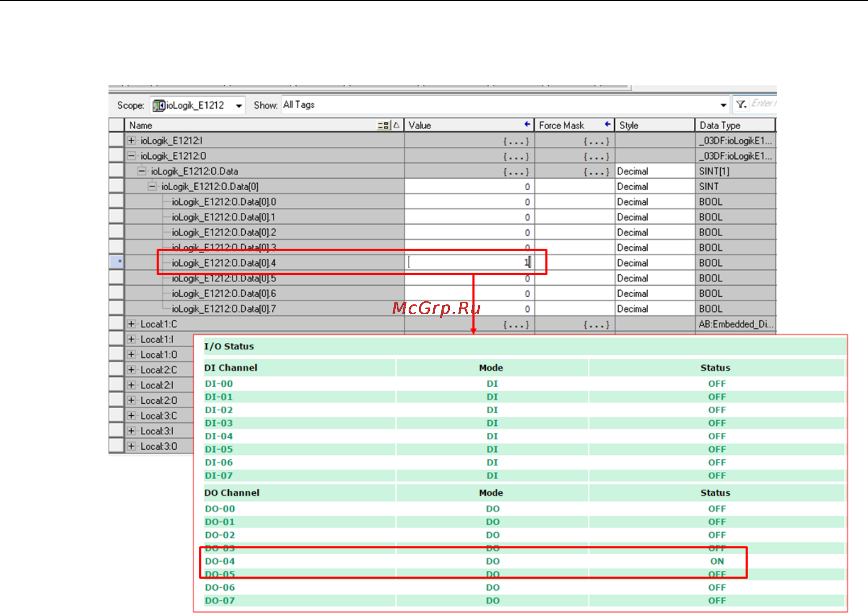The image size is (868, 615).
Task: Collapse the ioLogik_E1212:O tag
Action: click(x=131, y=156)
